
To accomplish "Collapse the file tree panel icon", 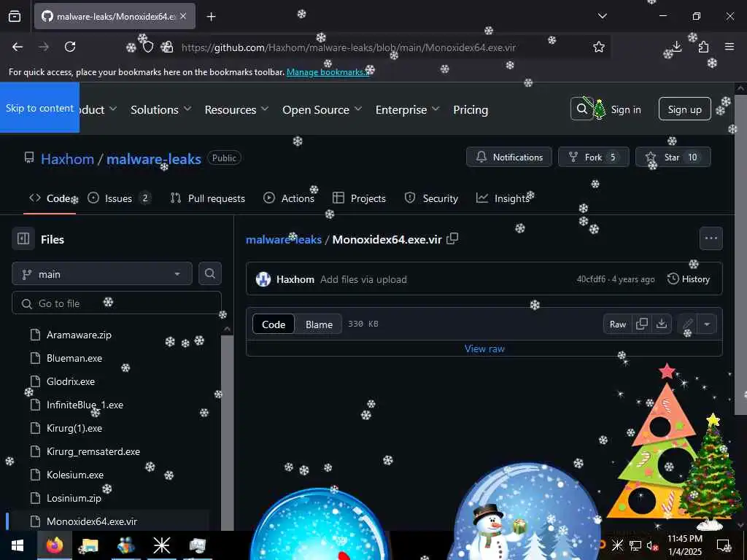I will (23, 238).
